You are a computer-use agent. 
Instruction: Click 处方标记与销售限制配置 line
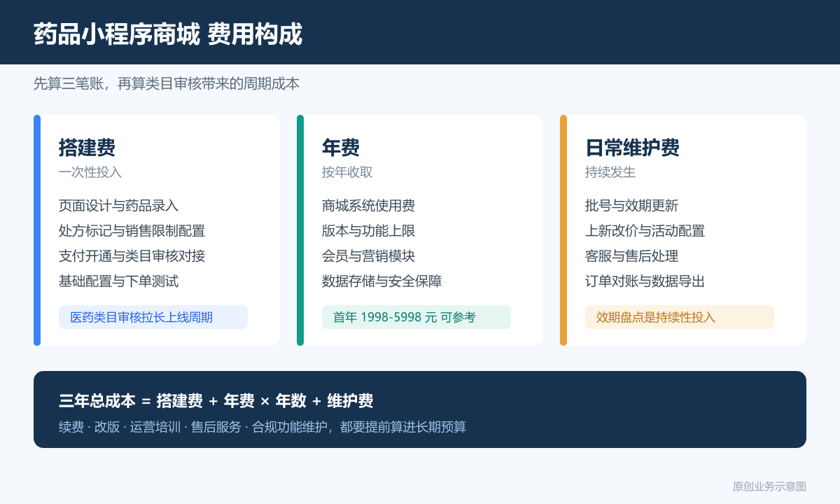[x=132, y=231]
